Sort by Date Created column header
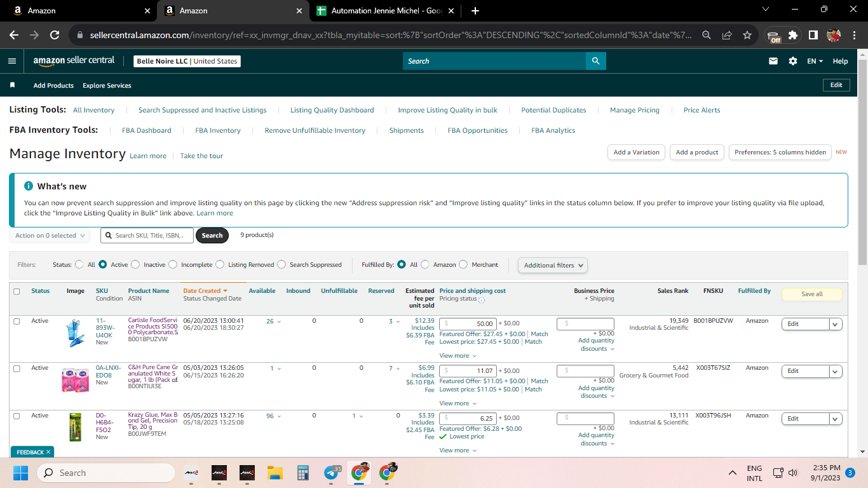This screenshot has height=488, width=868. (205, 291)
